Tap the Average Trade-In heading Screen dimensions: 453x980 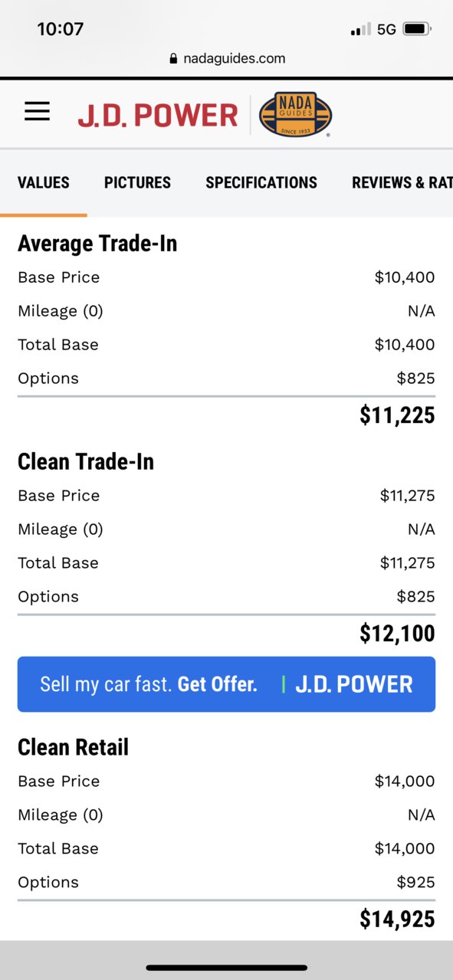(x=97, y=244)
